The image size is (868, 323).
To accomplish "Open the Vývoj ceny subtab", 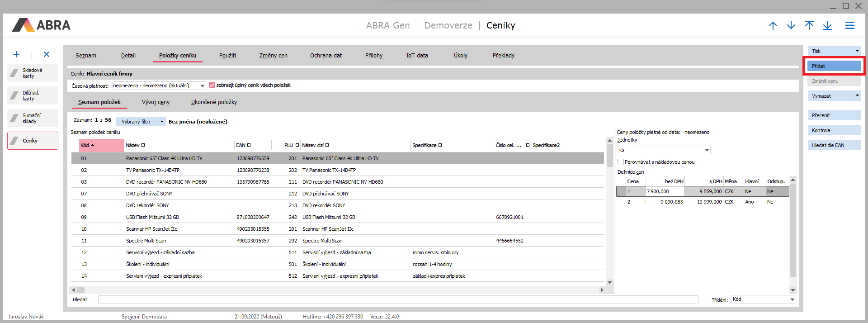I will tap(156, 102).
